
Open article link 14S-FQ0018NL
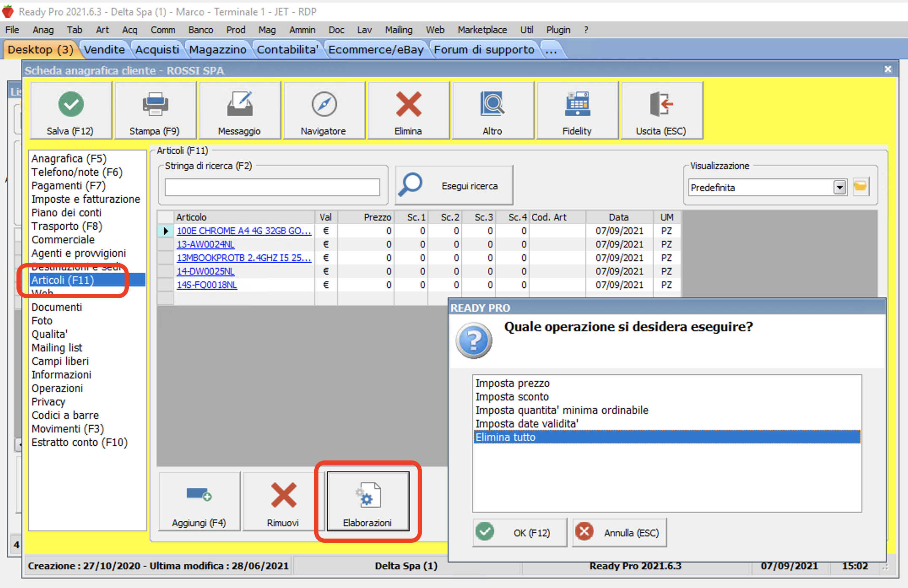click(x=207, y=285)
